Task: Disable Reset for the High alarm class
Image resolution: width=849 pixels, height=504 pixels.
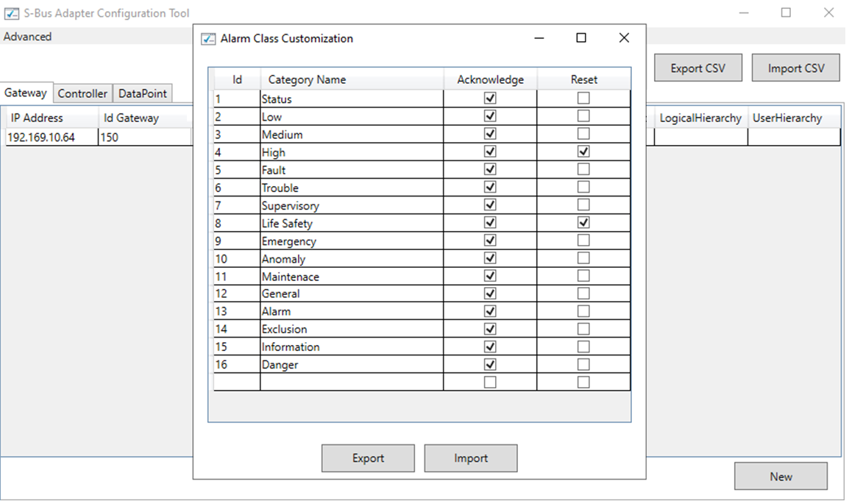Action: [x=583, y=150]
